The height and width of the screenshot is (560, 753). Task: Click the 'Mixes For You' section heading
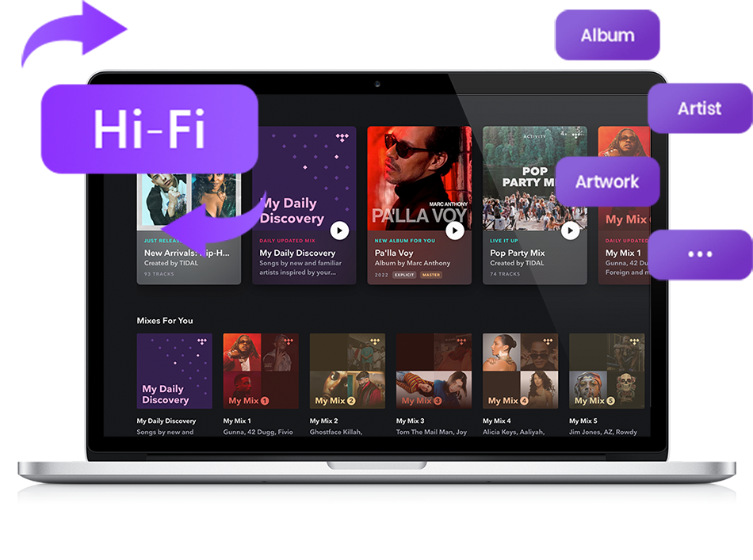pyautogui.click(x=165, y=321)
